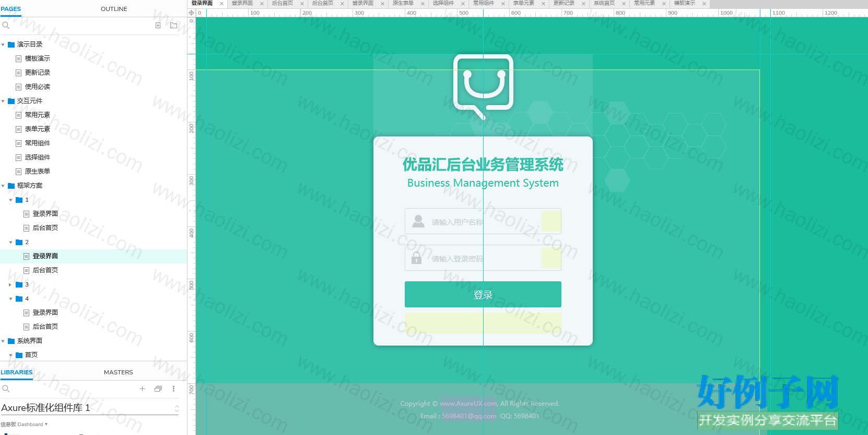The width and height of the screenshot is (868, 435).
Task: Click the lock icon in password field
Action: (416, 258)
